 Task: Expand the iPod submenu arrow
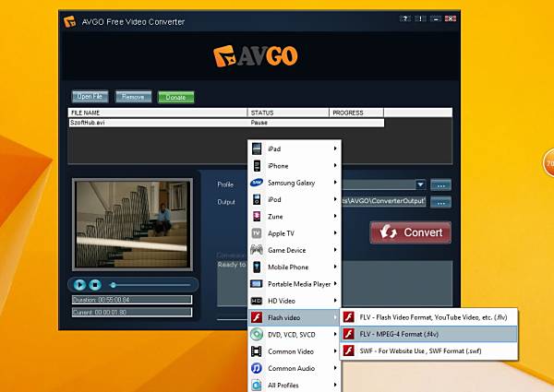point(335,199)
